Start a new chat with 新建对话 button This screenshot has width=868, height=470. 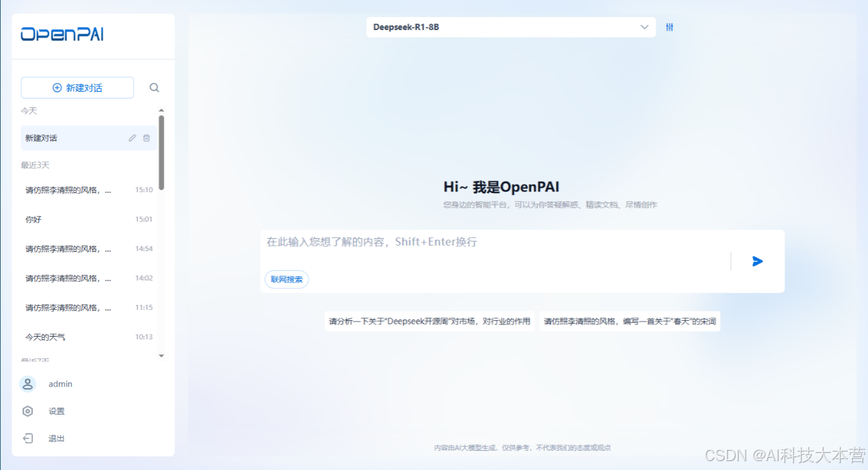(x=77, y=88)
